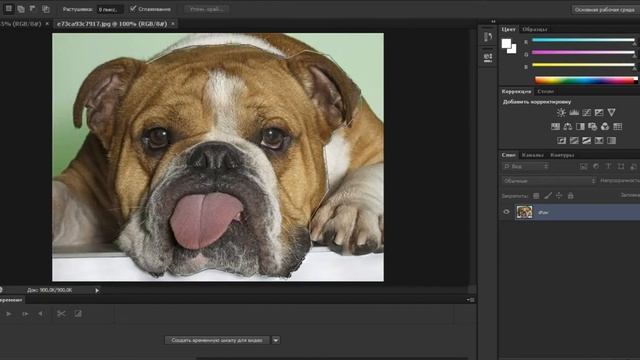640x360 pixels.
Task: Open the layer filter Вид dropdown
Action: coord(526,166)
